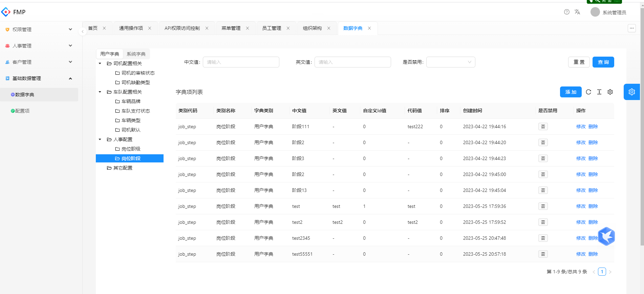Click the system administrator avatar

coord(595,12)
